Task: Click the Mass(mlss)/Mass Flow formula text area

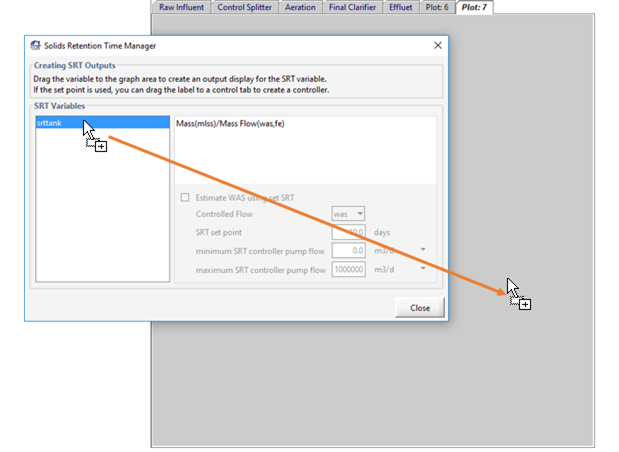Action: click(305, 150)
